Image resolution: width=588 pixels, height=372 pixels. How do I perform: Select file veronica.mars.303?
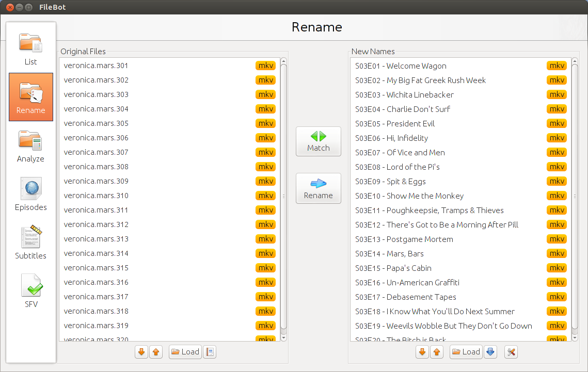click(169, 94)
